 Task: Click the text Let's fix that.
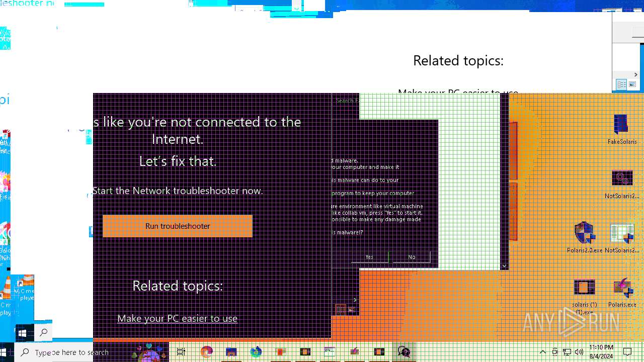(x=178, y=161)
